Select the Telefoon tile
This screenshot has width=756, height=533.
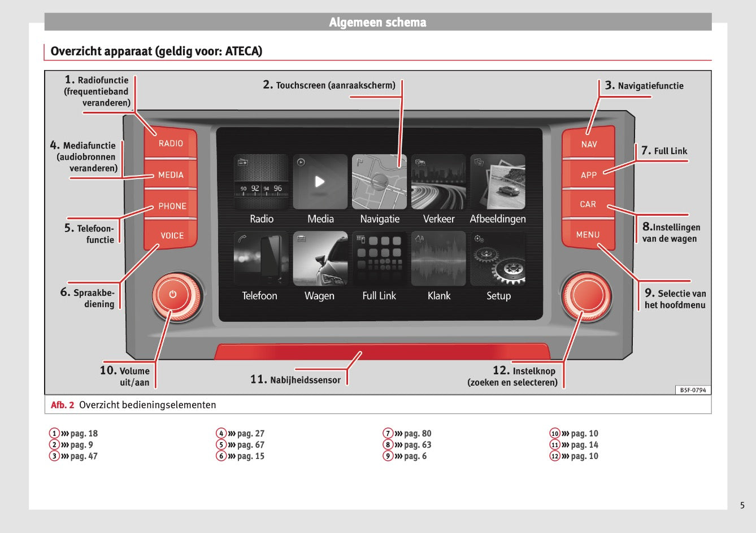click(260, 259)
